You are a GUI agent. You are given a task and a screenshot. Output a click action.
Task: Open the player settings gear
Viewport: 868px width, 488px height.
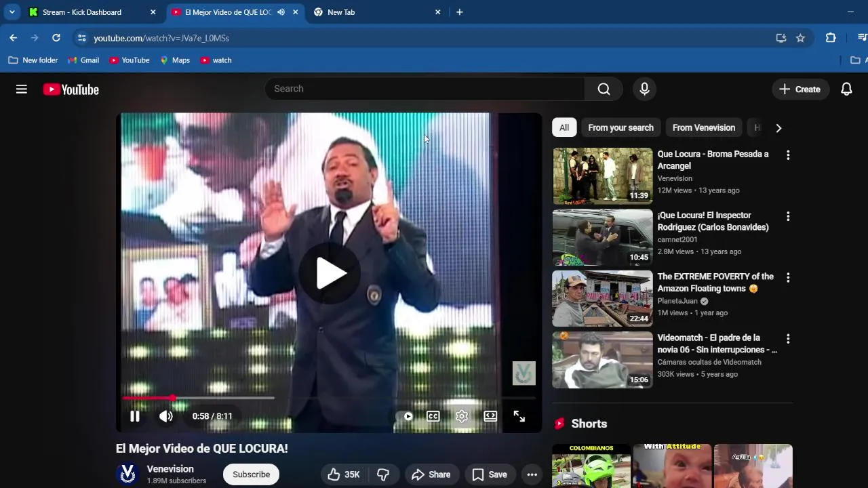(462, 416)
